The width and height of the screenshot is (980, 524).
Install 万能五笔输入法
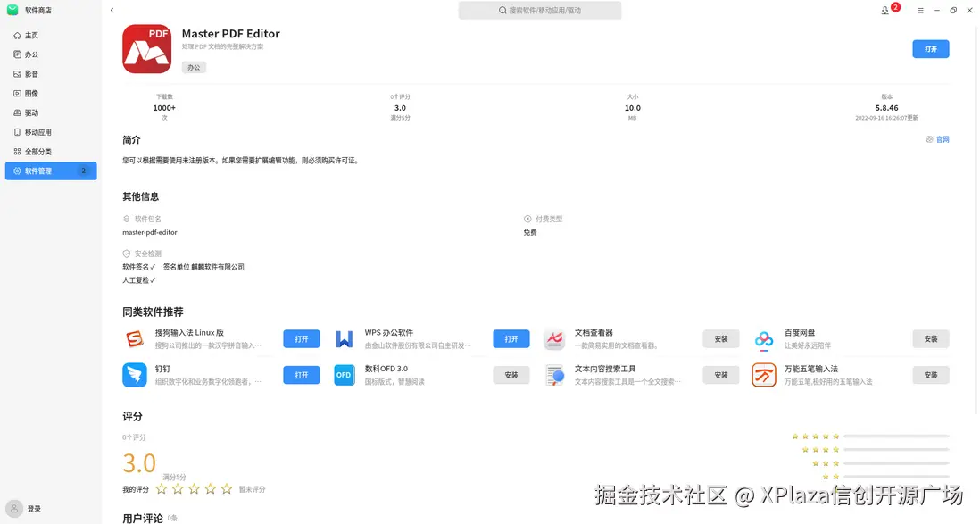[931, 375]
